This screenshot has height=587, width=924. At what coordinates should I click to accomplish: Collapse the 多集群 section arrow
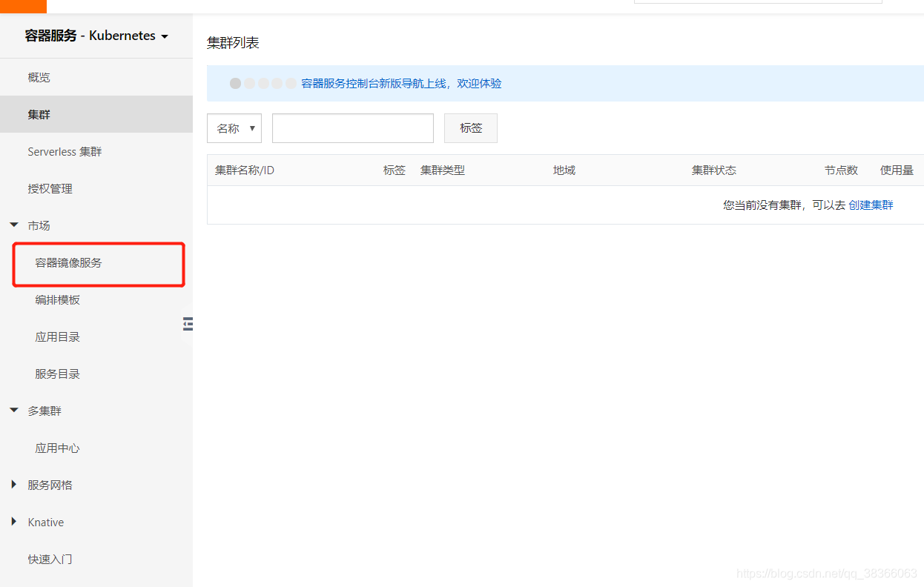(x=13, y=410)
